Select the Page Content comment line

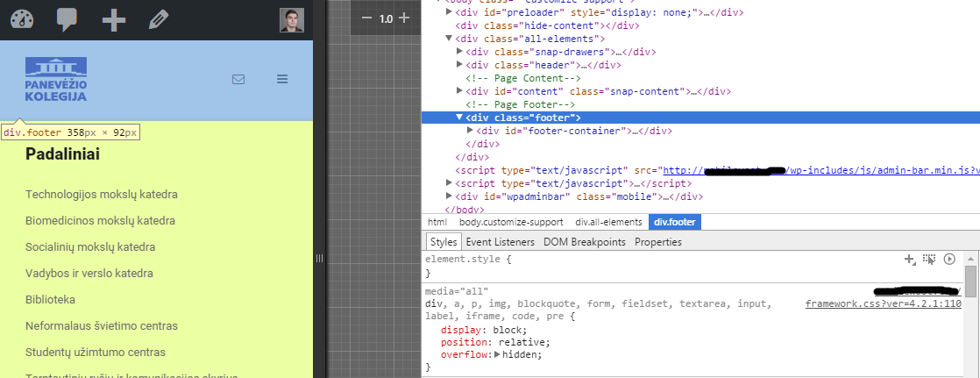(x=523, y=78)
